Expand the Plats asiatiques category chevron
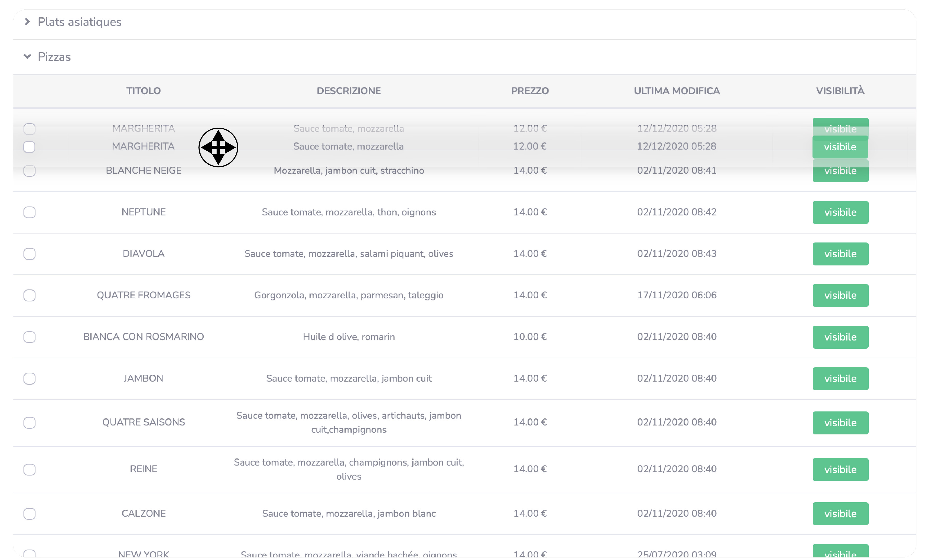This screenshot has width=932, height=560. point(27,22)
